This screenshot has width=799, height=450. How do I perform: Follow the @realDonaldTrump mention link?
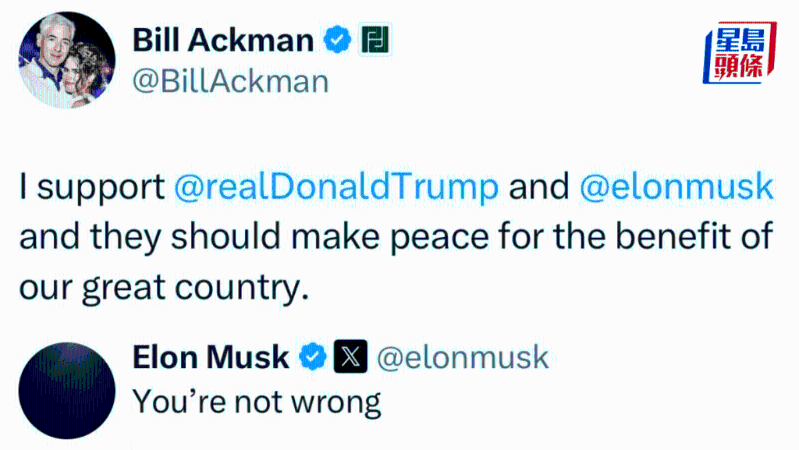[336, 187]
